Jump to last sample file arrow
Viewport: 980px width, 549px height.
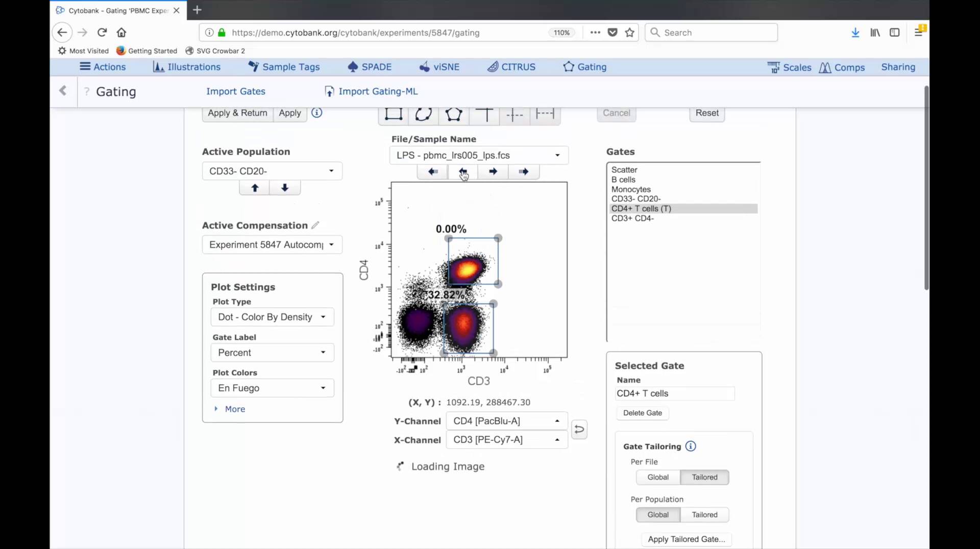click(523, 172)
